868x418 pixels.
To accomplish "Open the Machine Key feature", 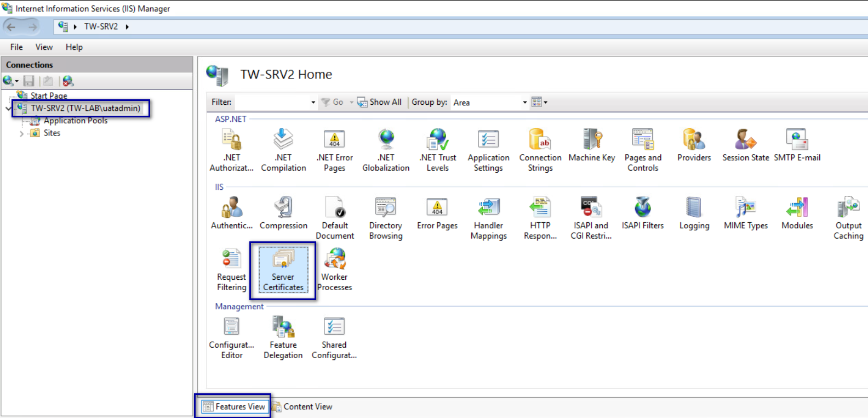I will pos(592,145).
